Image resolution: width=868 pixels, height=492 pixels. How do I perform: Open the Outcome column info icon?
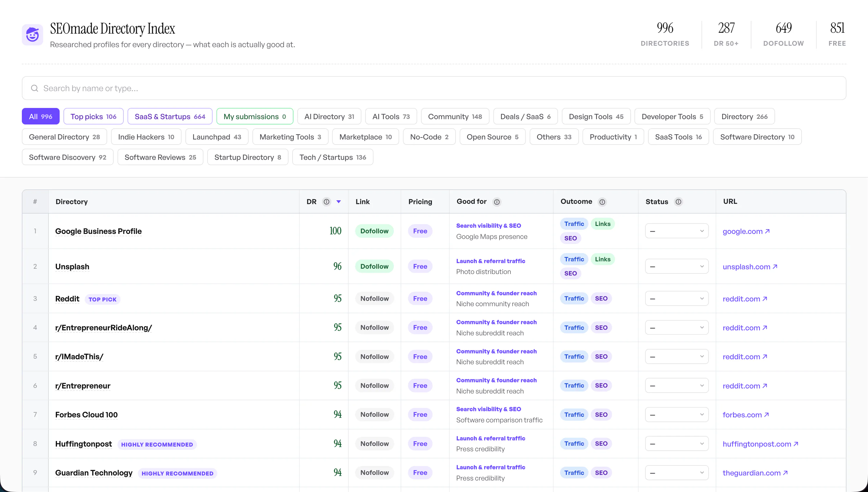(602, 202)
